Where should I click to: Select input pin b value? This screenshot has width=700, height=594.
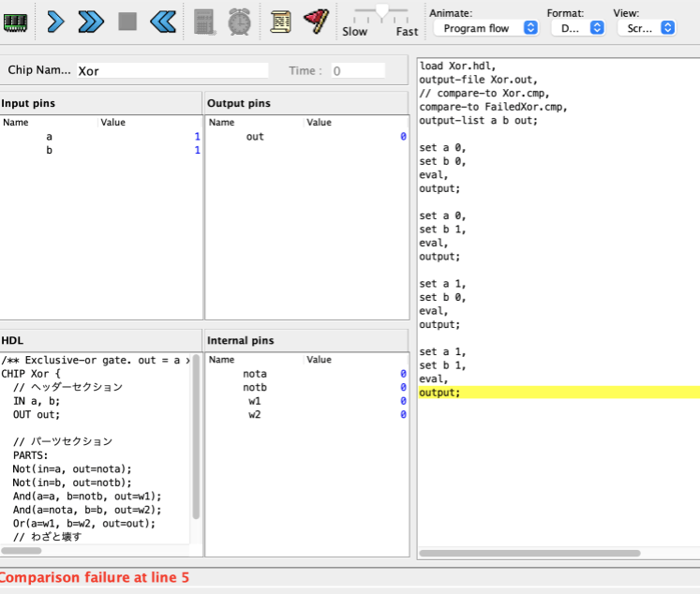click(196, 150)
